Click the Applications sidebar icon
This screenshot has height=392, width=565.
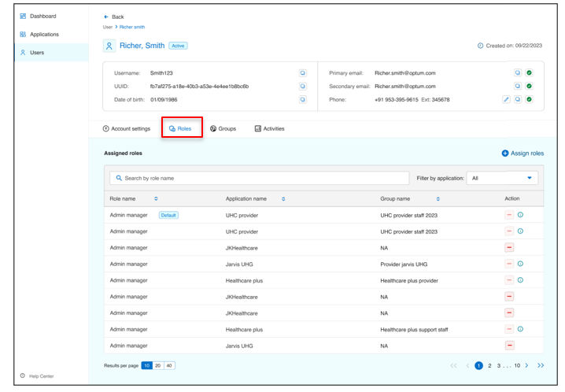point(23,34)
